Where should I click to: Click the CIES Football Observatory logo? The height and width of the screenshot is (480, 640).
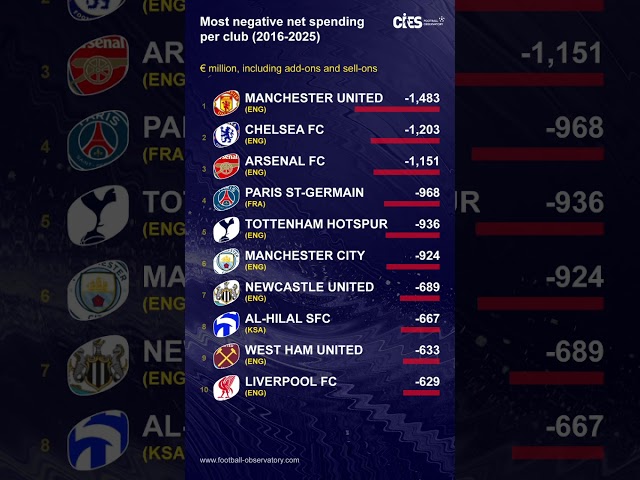coord(417,21)
